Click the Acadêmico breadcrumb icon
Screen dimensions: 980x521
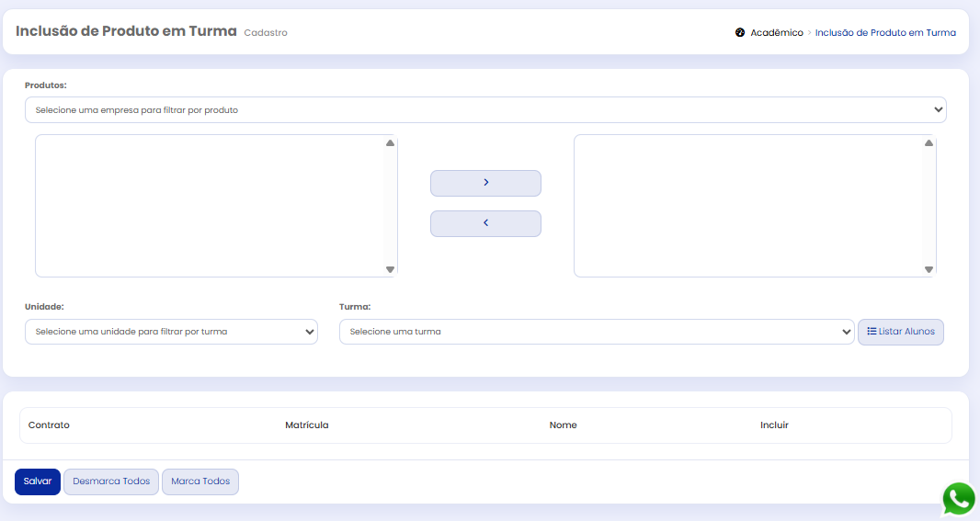point(740,33)
